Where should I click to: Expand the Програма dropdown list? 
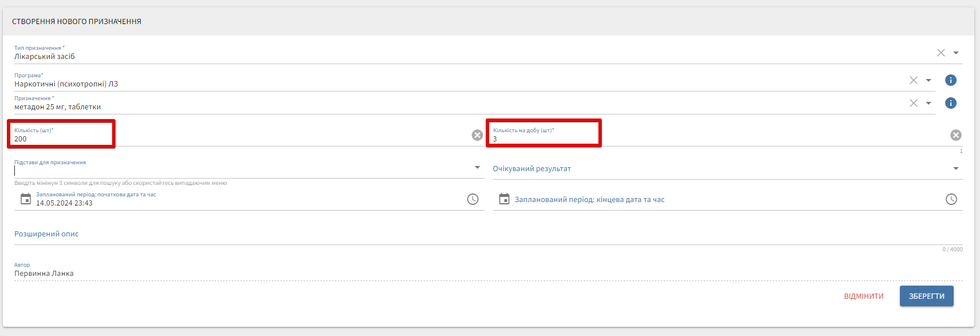pyautogui.click(x=929, y=80)
